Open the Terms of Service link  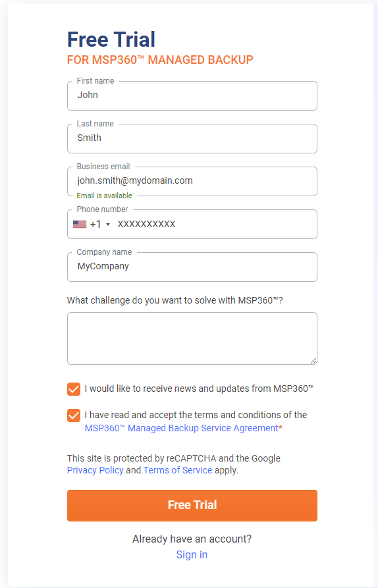pos(178,470)
